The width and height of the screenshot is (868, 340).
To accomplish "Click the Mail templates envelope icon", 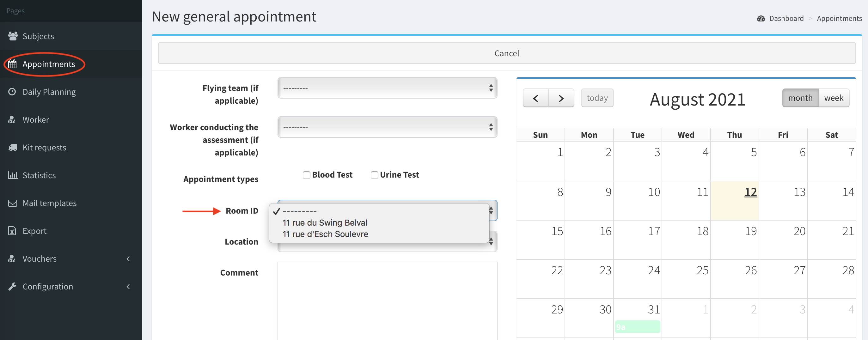I will [x=12, y=203].
